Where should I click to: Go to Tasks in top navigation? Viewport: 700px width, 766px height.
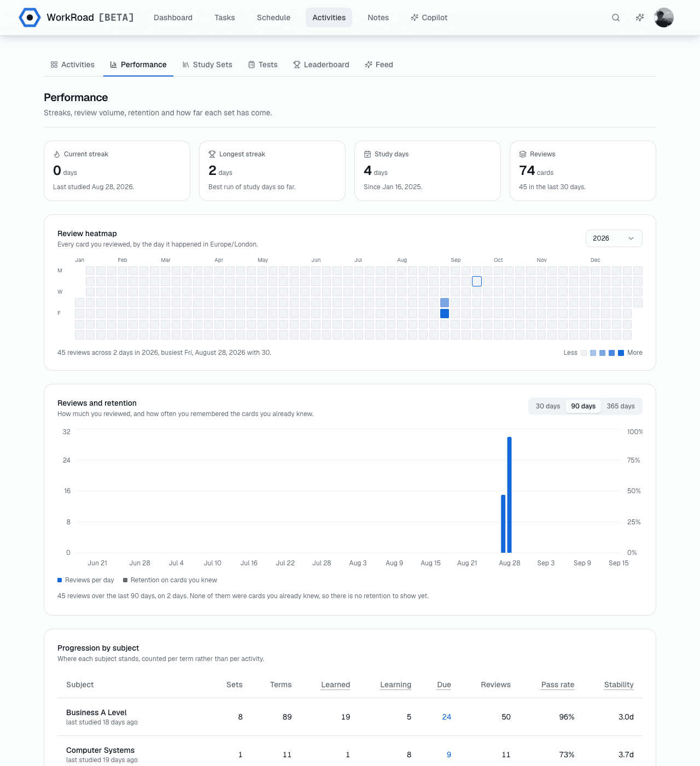pos(225,17)
